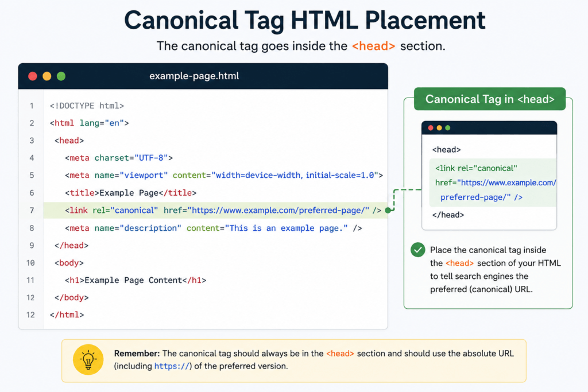Click the closing </html> tag

coord(67,315)
